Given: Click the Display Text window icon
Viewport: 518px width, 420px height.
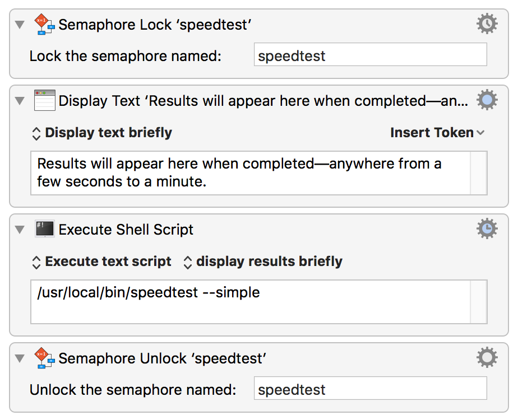Looking at the screenshot, I should 45,100.
